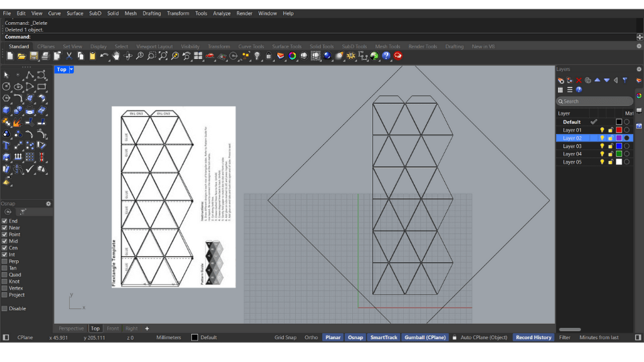
Task: Open the Top viewport dropdown arrow
Action: click(x=71, y=69)
